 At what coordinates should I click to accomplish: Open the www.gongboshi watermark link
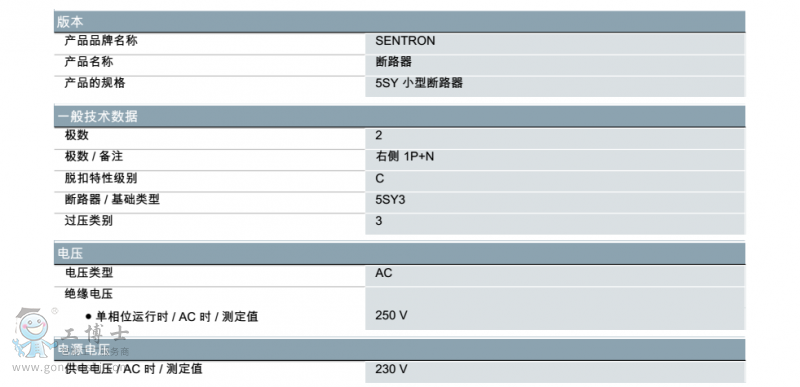(68, 367)
